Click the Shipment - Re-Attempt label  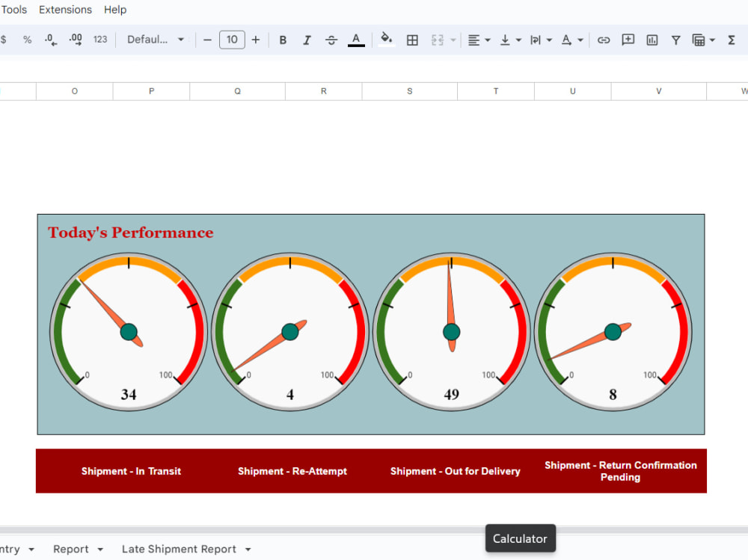click(292, 471)
